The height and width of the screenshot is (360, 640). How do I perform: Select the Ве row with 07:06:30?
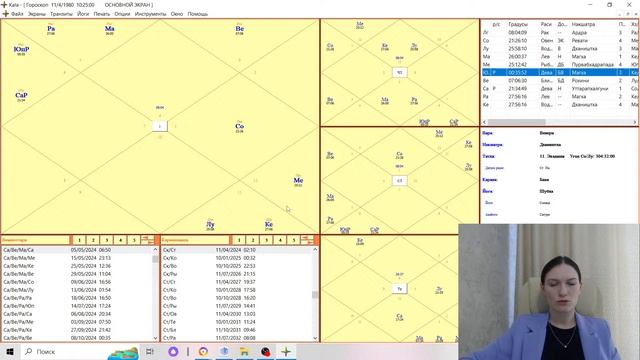click(x=560, y=80)
